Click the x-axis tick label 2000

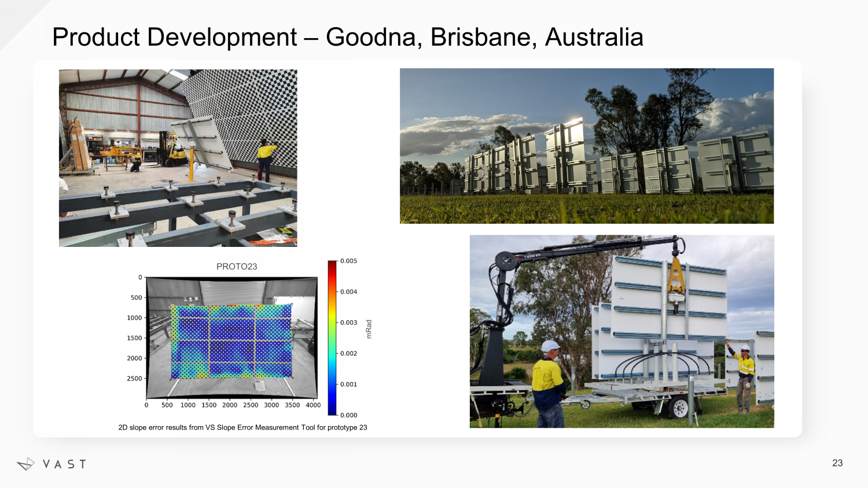point(230,405)
